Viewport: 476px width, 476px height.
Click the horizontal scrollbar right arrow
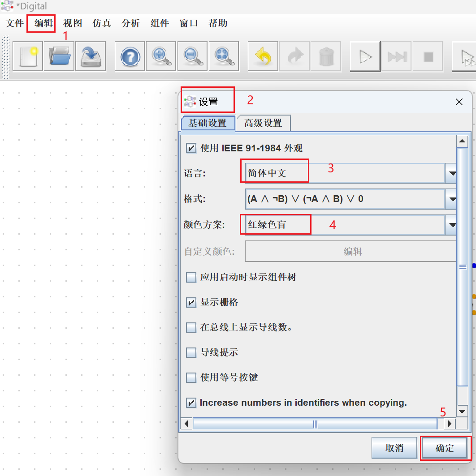pyautogui.click(x=450, y=424)
